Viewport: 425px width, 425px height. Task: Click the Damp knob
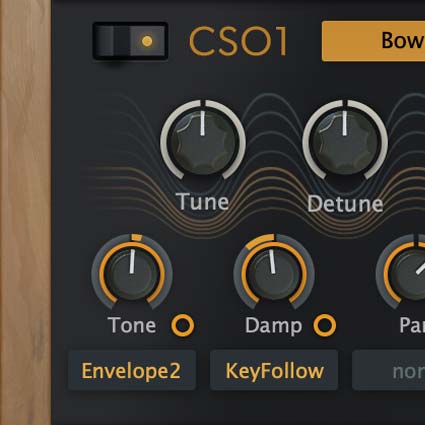(x=274, y=275)
